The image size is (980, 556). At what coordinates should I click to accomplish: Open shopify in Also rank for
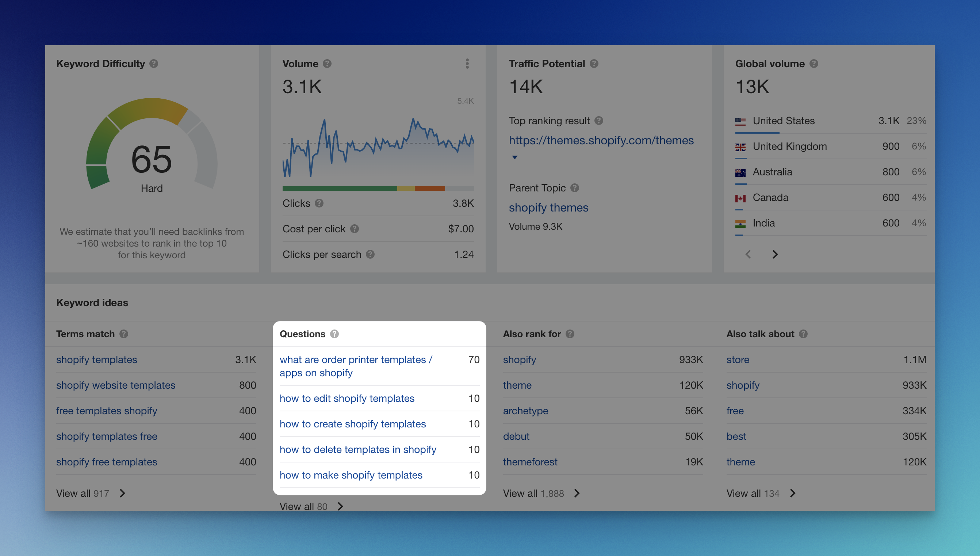(519, 360)
